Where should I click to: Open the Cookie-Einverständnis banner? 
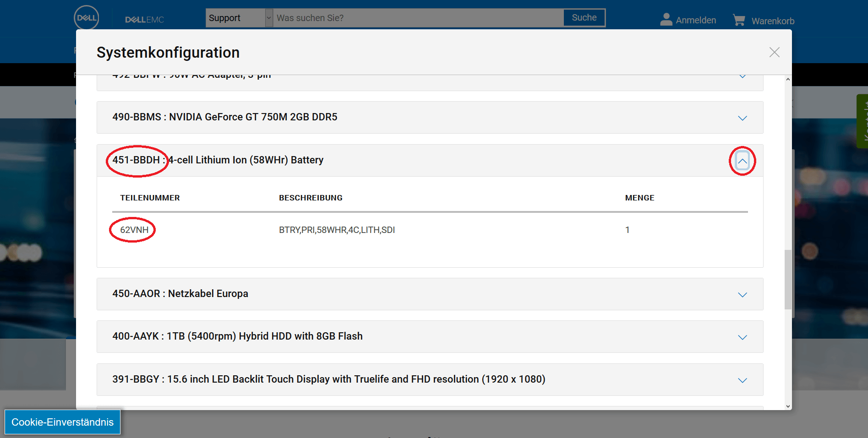coord(62,422)
